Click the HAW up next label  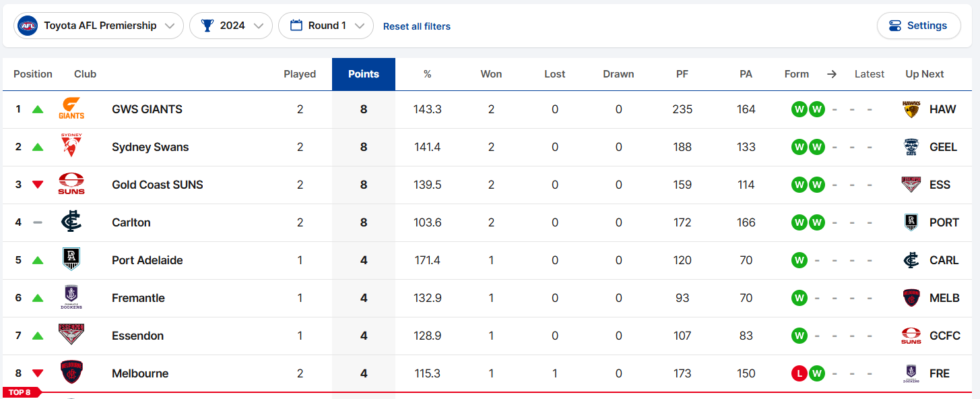coord(943,109)
